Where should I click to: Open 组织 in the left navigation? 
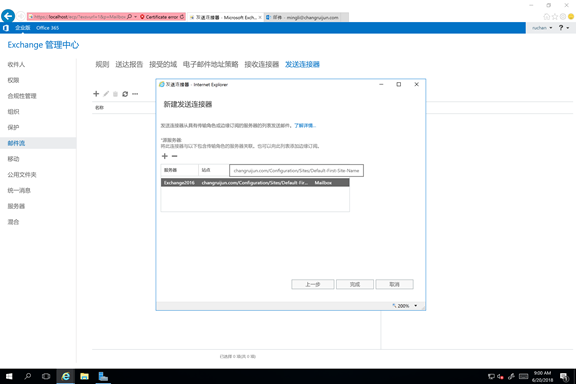click(13, 112)
